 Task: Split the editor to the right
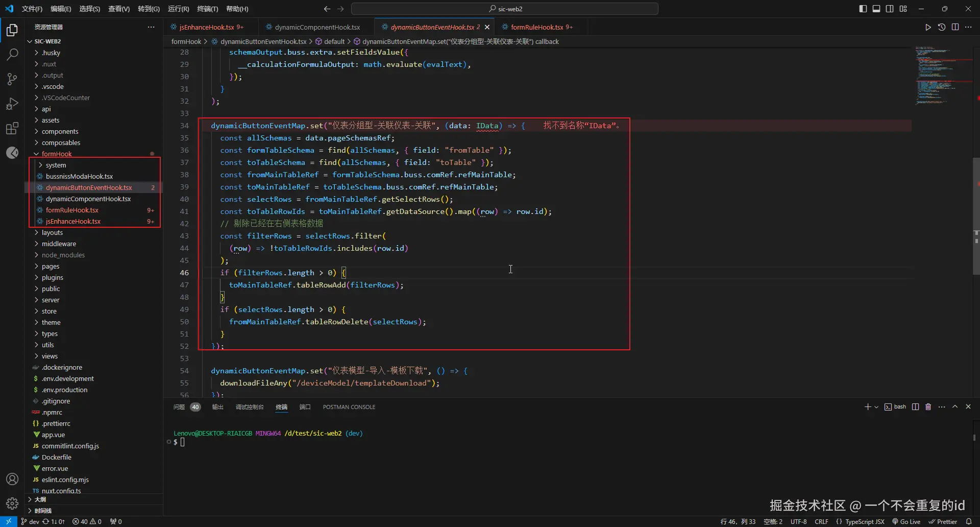coord(955,27)
